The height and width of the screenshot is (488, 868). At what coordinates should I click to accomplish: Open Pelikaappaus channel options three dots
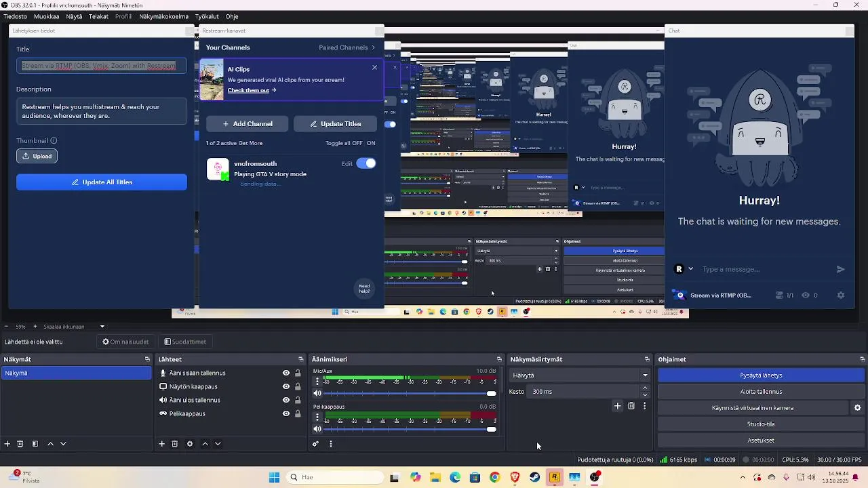pyautogui.click(x=317, y=418)
